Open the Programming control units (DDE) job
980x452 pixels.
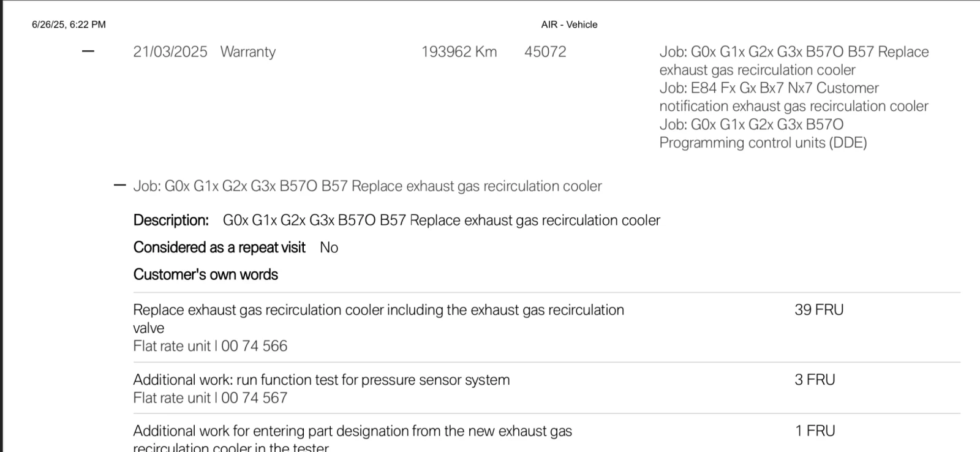[x=763, y=134]
